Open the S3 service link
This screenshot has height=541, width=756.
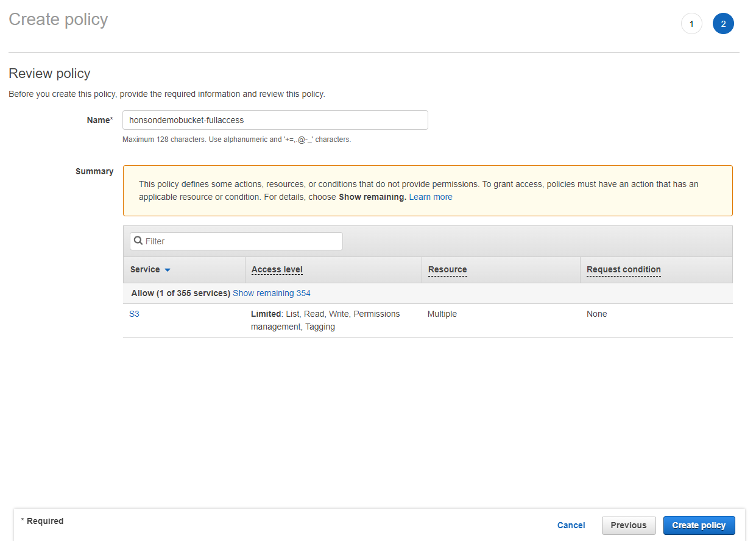(134, 314)
